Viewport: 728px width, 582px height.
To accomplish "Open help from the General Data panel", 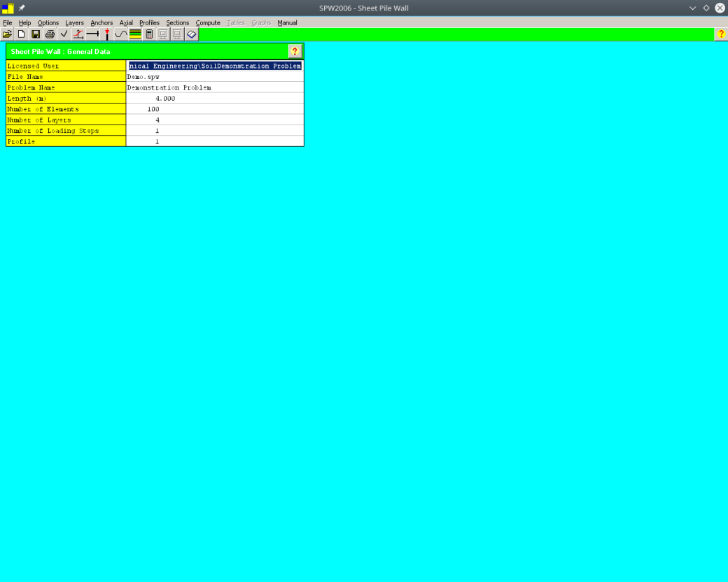I will tap(295, 51).
